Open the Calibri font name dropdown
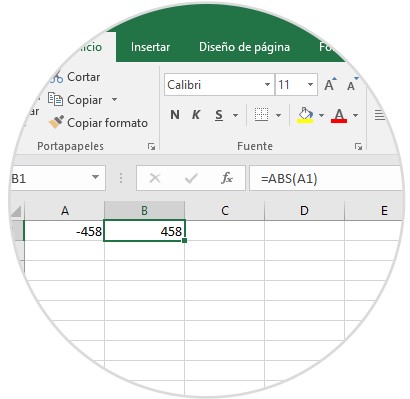Screen dimensions: 410x399 point(267,85)
